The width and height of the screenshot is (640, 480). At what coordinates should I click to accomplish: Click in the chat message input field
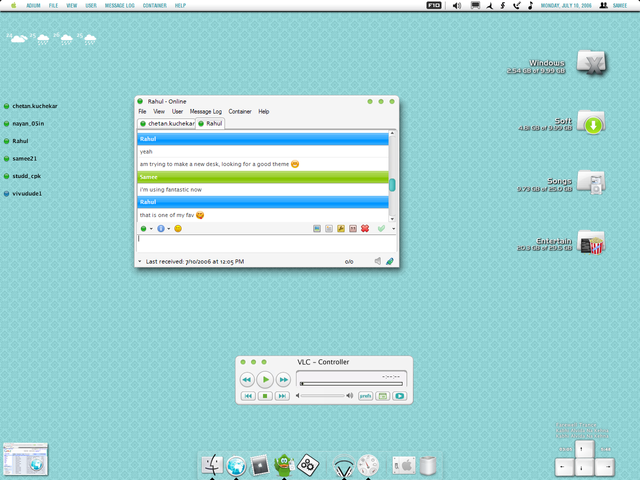point(265,243)
